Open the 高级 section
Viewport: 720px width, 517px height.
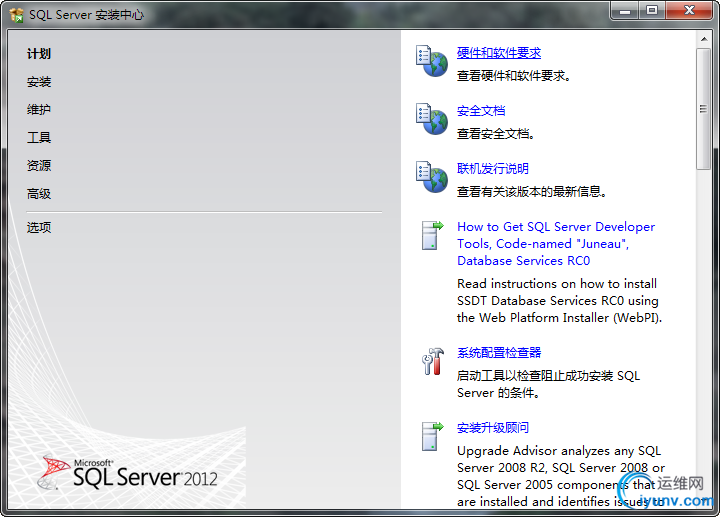[x=39, y=194]
